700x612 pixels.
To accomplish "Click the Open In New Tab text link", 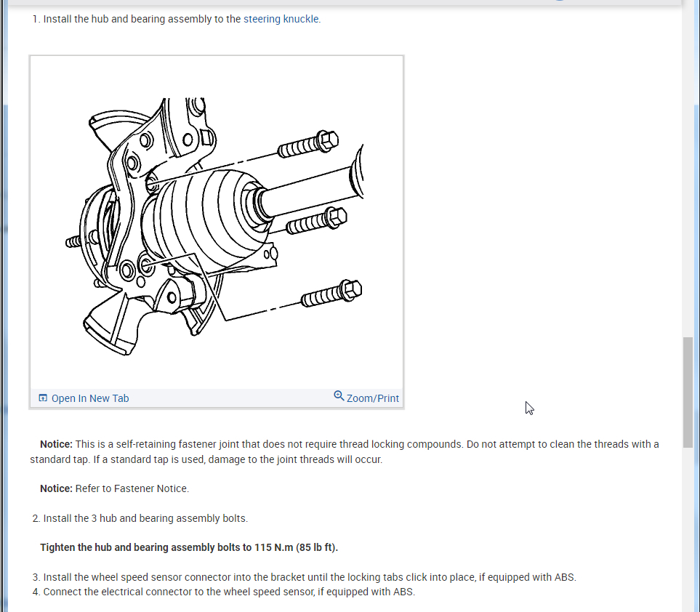I will point(90,398).
